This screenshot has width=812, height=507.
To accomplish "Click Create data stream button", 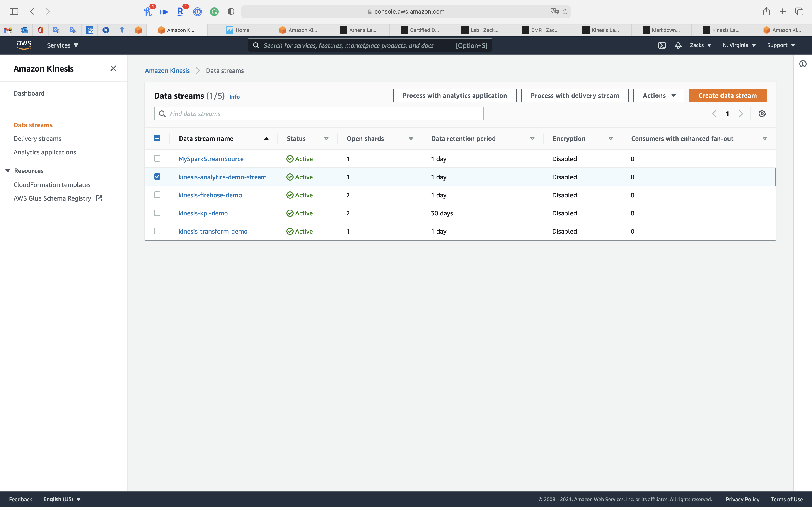I will (x=727, y=96).
